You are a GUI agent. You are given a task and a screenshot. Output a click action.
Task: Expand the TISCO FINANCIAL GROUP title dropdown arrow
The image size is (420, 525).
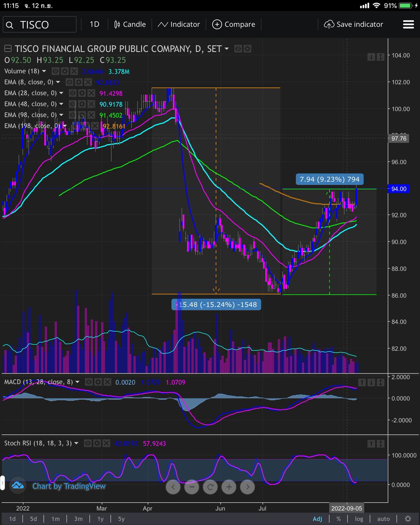[226, 49]
